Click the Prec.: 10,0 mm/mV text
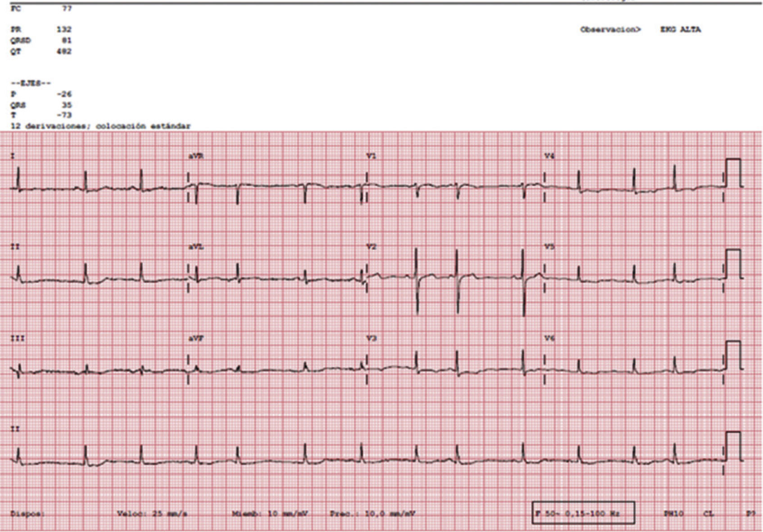The height and width of the screenshot is (532, 763). click(x=372, y=514)
